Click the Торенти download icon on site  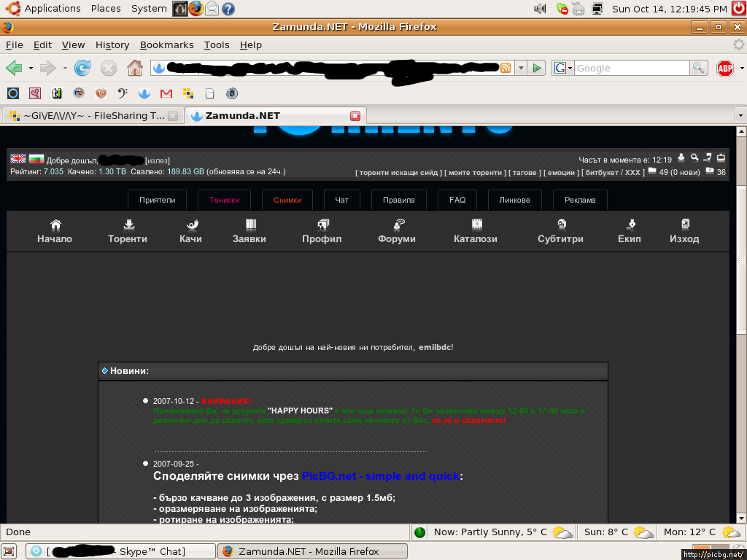tap(128, 225)
